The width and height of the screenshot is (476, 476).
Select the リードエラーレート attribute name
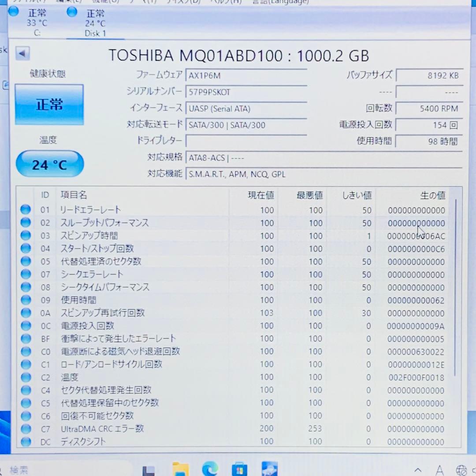[x=90, y=209]
